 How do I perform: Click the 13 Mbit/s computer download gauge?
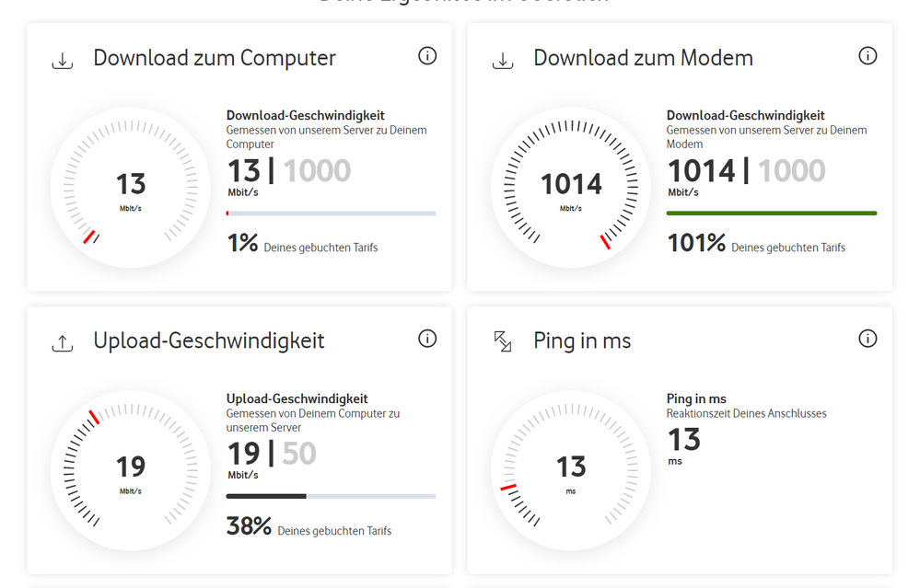(130, 188)
